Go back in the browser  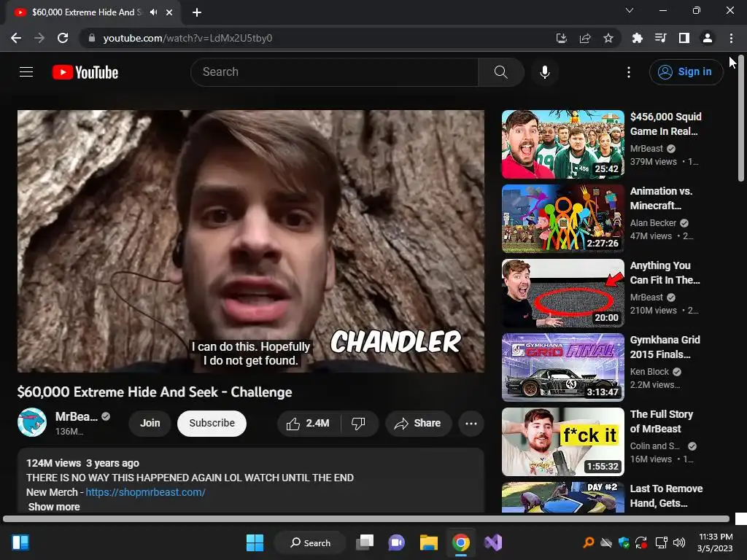(16, 38)
